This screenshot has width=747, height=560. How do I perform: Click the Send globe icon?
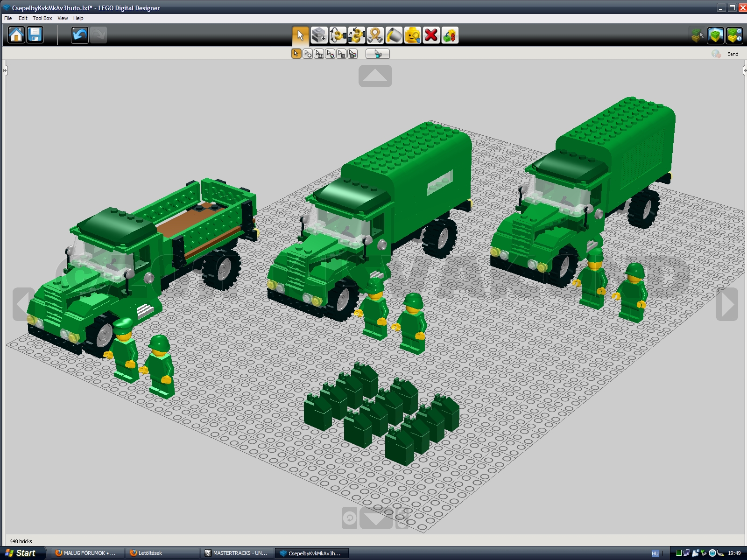tap(716, 54)
